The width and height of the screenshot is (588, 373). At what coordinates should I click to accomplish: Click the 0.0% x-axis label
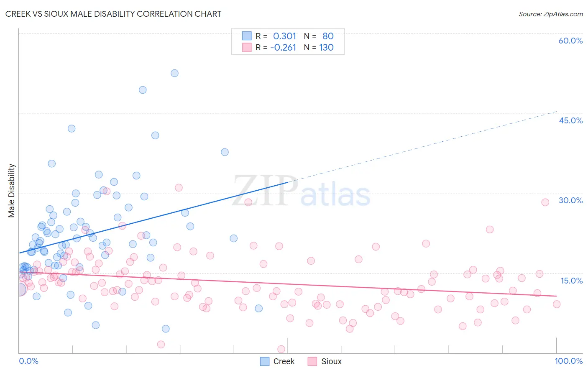pyautogui.click(x=28, y=361)
